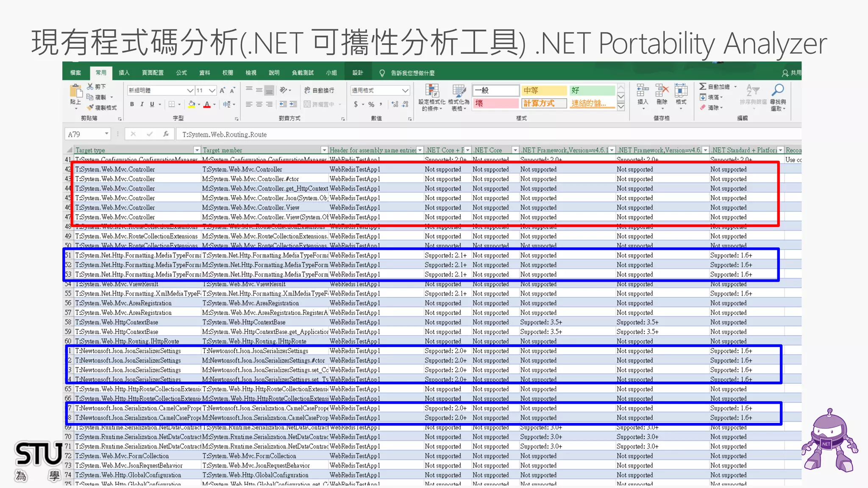Click the cell borders icon
Viewport: 868px width, 488px height.
tap(172, 104)
